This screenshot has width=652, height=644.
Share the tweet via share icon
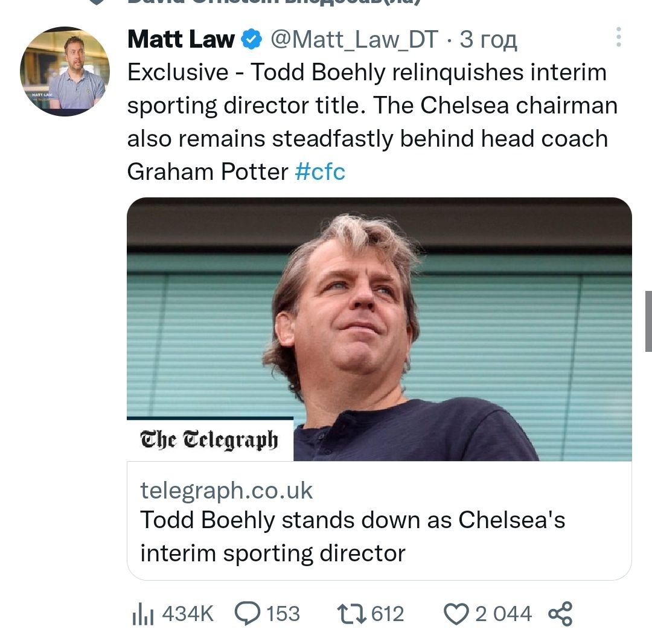[560, 614]
